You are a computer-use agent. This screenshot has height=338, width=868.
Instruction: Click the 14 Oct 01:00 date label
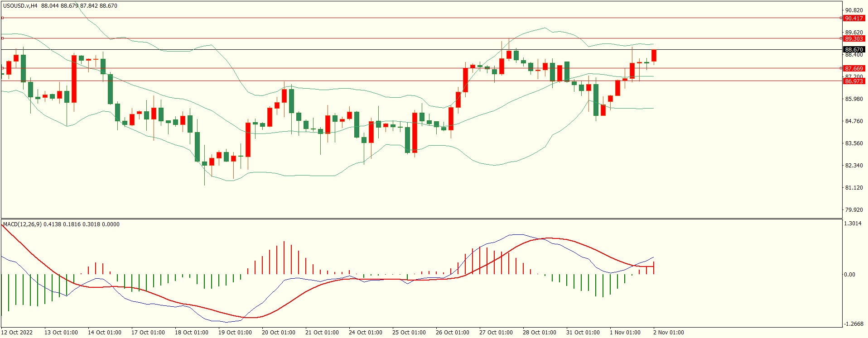[105, 333]
